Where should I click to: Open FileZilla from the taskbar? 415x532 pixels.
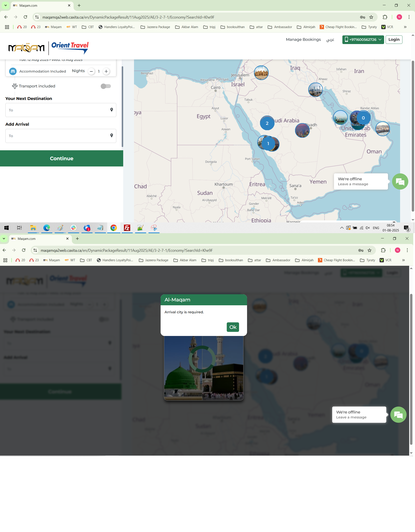(127, 228)
